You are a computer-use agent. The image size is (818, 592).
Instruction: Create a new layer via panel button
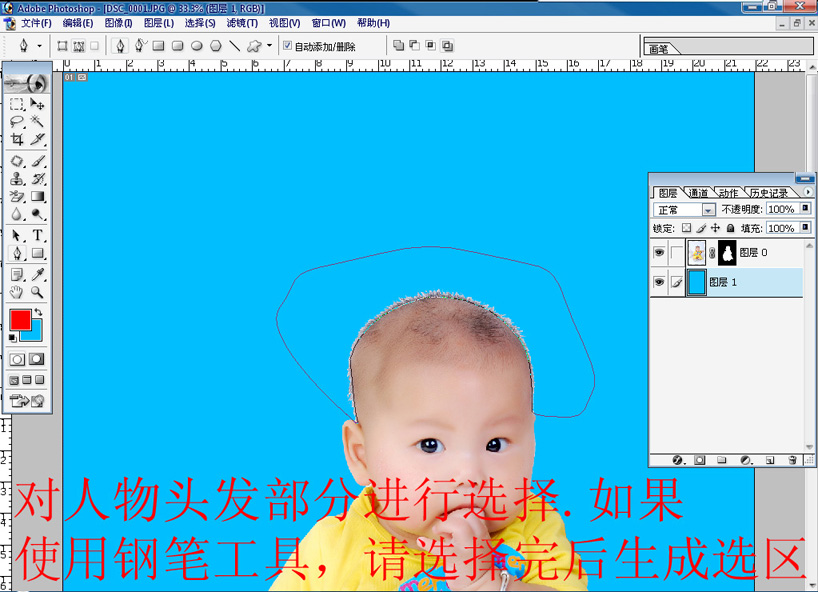768,459
